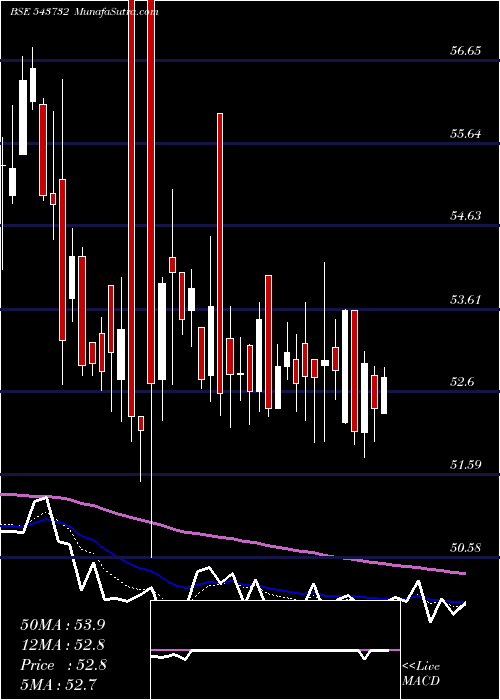The width and height of the screenshot is (500, 700).
Task: Click the 54.63 price level label
Action: tap(465, 216)
